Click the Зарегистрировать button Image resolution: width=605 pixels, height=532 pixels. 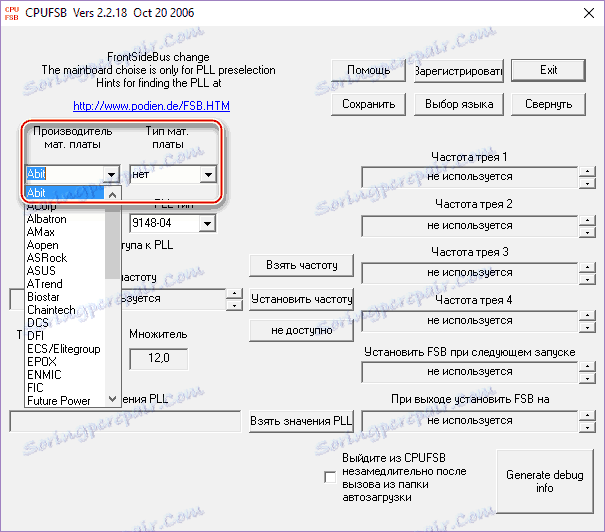click(x=459, y=71)
